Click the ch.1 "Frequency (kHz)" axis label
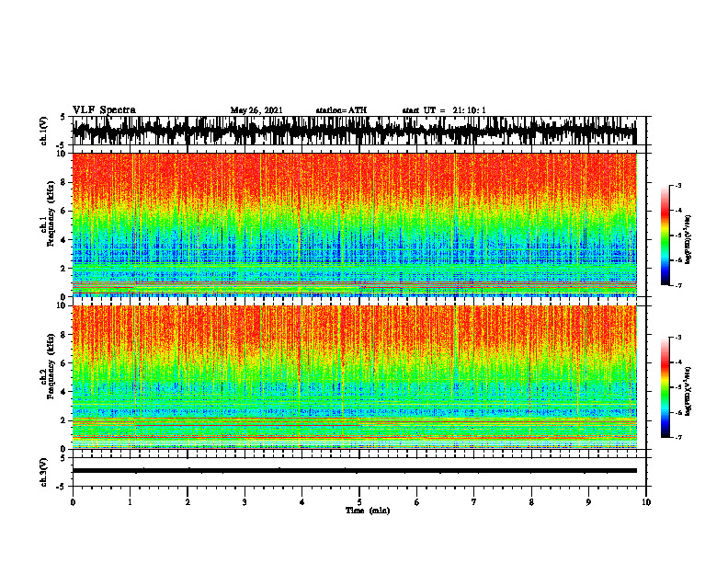The image size is (728, 563). (51, 214)
